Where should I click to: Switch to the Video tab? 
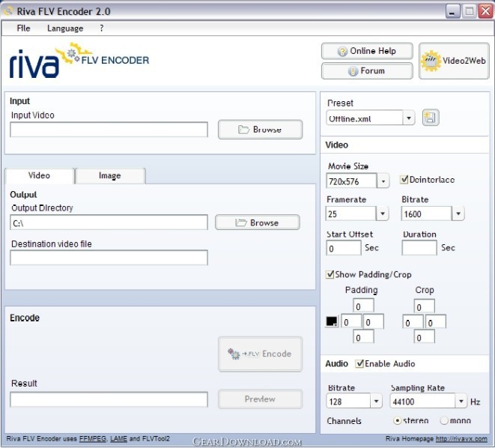pyautogui.click(x=40, y=175)
